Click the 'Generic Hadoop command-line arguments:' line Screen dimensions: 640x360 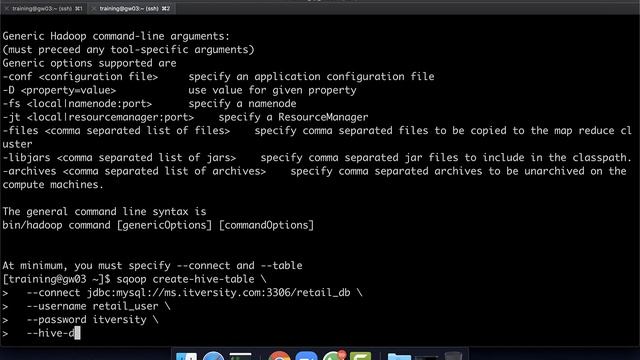click(116, 36)
